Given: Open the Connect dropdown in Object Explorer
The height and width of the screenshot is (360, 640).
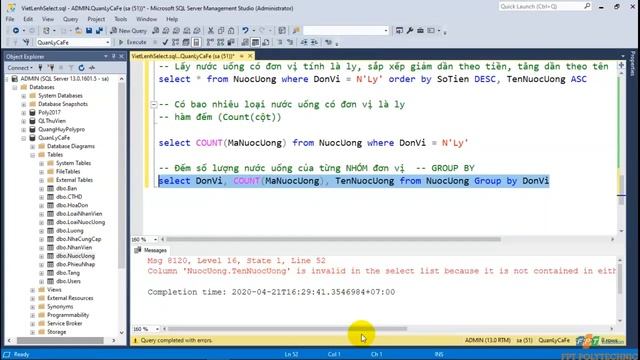Looking at the screenshot, I should click(x=20, y=68).
